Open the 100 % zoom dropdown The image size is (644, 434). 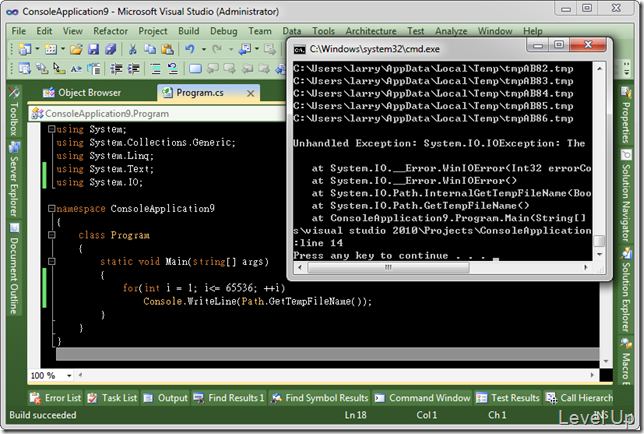69,375
